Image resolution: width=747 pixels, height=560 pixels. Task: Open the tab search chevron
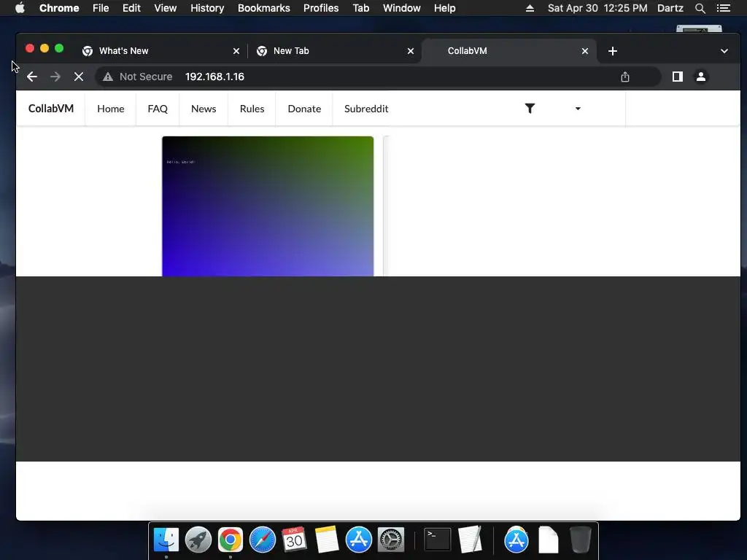724,51
